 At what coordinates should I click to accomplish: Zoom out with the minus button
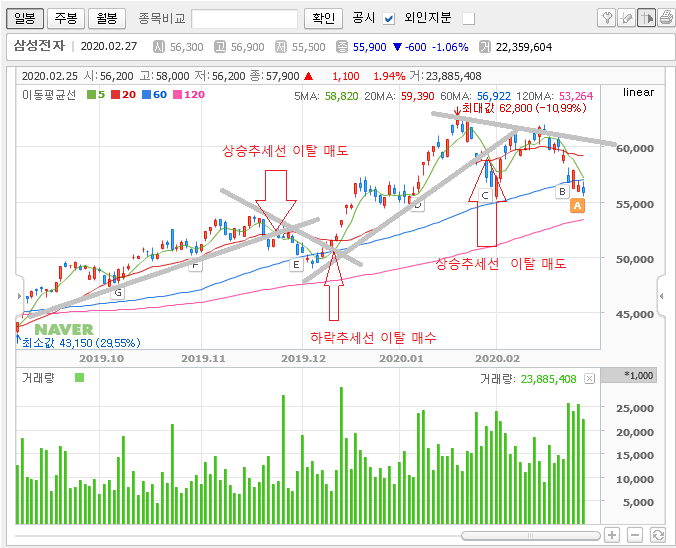coord(635,535)
